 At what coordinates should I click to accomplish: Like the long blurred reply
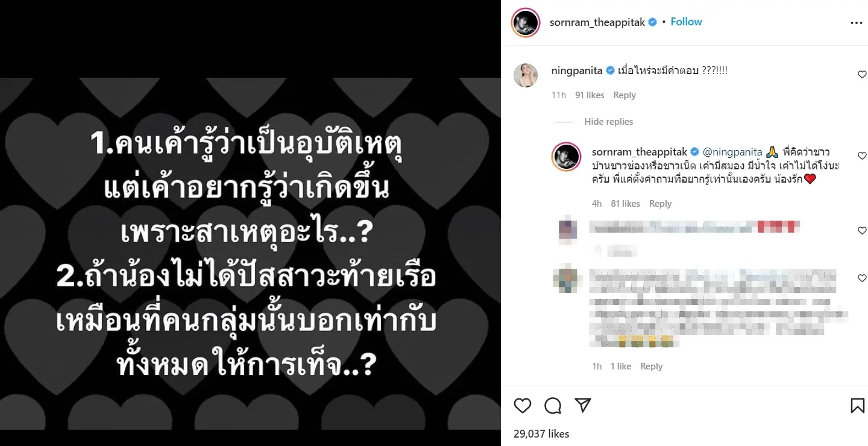click(862, 278)
